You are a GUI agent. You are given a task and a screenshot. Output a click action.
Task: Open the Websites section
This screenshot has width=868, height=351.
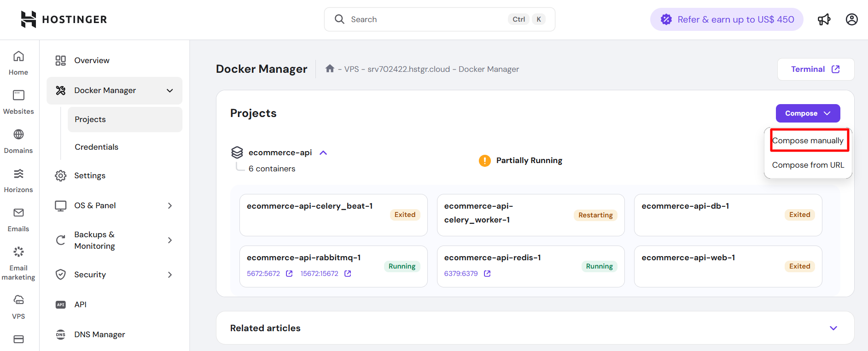coord(18,102)
